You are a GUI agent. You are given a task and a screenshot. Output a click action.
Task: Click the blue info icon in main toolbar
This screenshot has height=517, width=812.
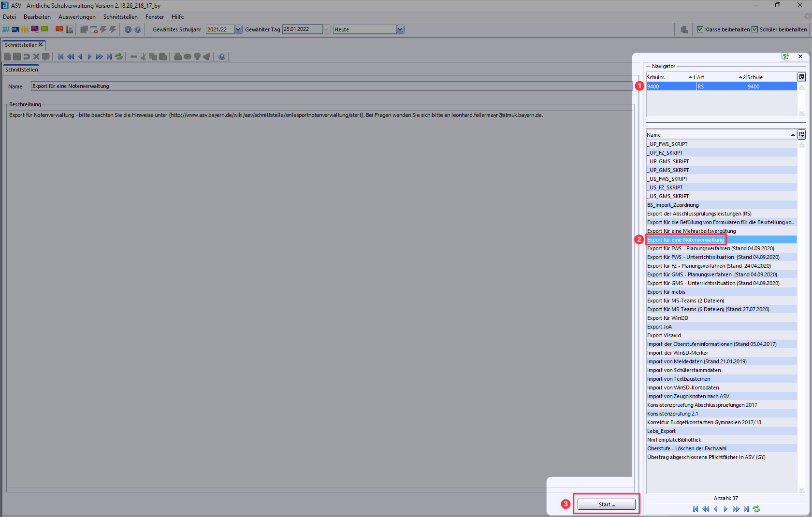tap(128, 29)
